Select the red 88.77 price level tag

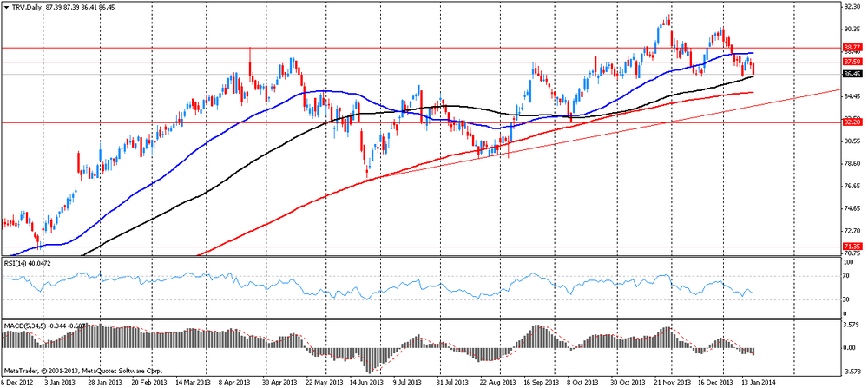point(852,48)
